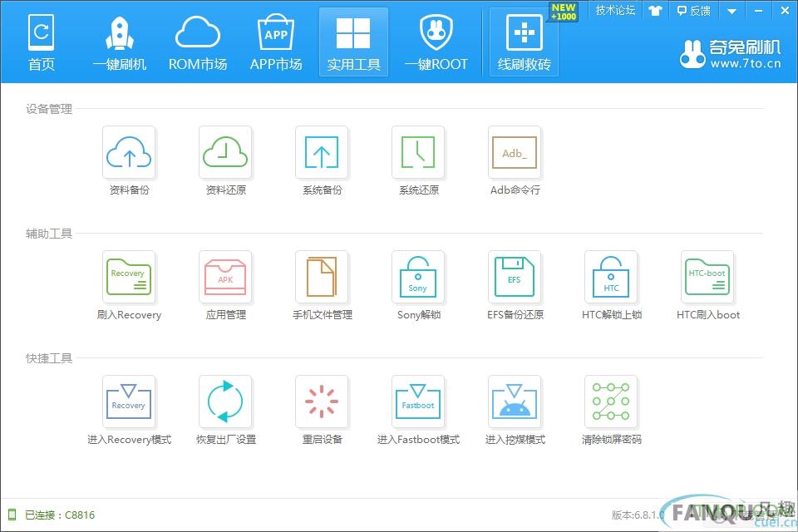Open the Sony解锁 unlock tool

pos(418,278)
